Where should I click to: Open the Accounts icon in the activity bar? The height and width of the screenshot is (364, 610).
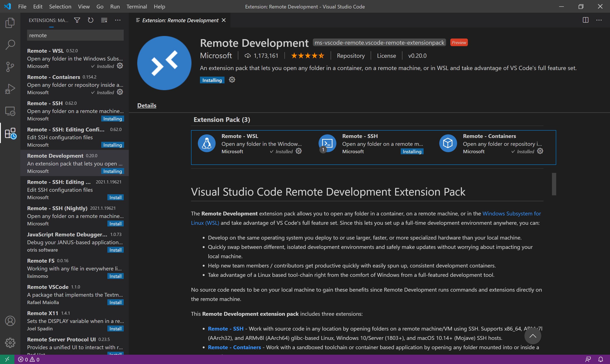pyautogui.click(x=10, y=321)
